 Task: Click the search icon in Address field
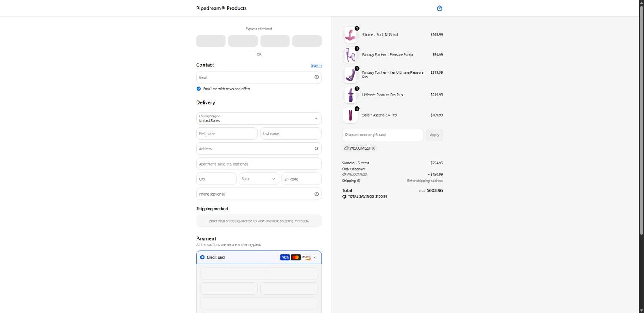coord(316,149)
